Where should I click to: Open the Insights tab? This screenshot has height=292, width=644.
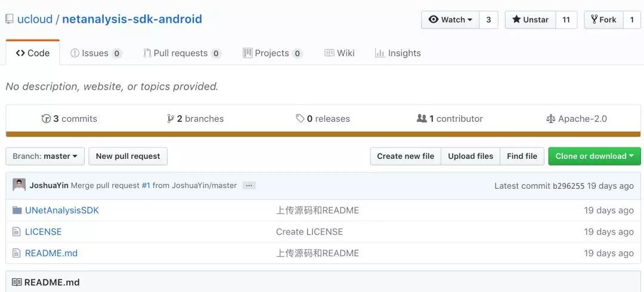coord(398,53)
